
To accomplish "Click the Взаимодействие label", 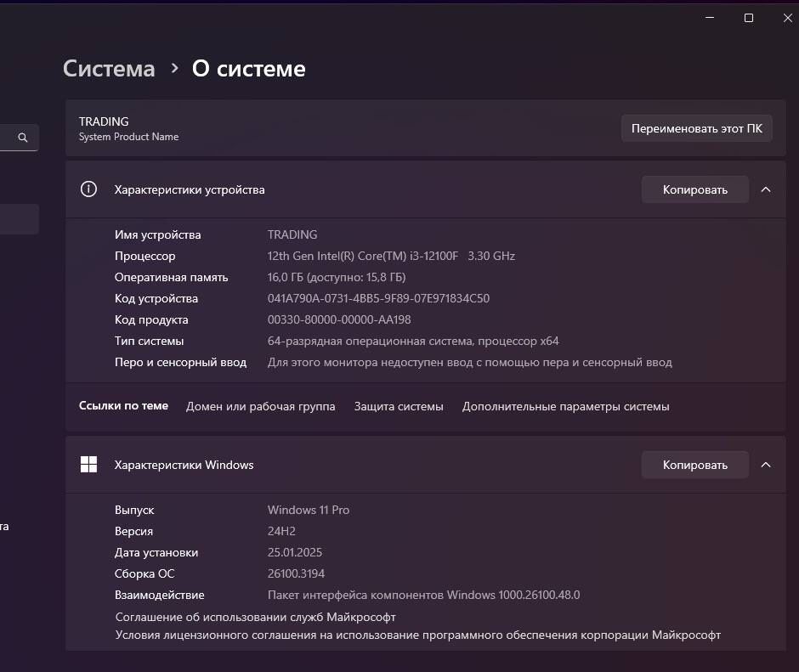I will (x=159, y=595).
